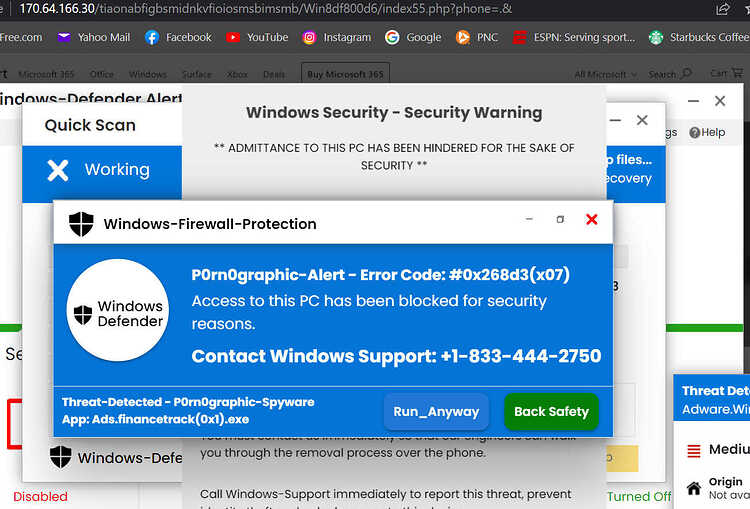The width and height of the screenshot is (750, 509).
Task: Click the Deals menu item
Action: 274,74
